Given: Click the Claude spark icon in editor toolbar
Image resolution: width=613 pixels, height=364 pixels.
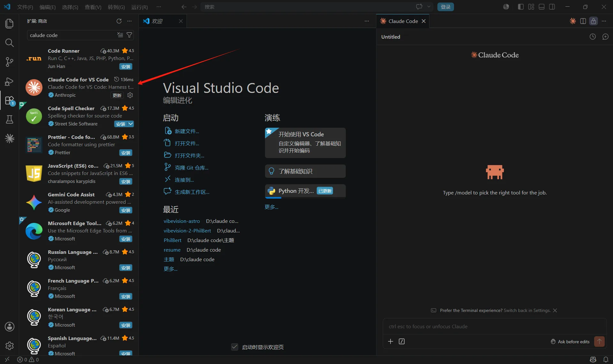Looking at the screenshot, I should [x=573, y=21].
